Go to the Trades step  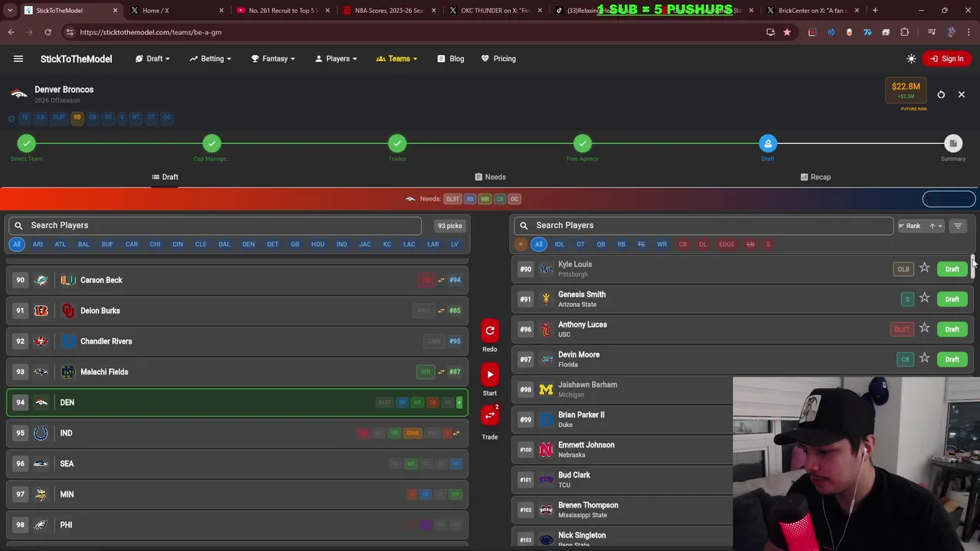(397, 144)
